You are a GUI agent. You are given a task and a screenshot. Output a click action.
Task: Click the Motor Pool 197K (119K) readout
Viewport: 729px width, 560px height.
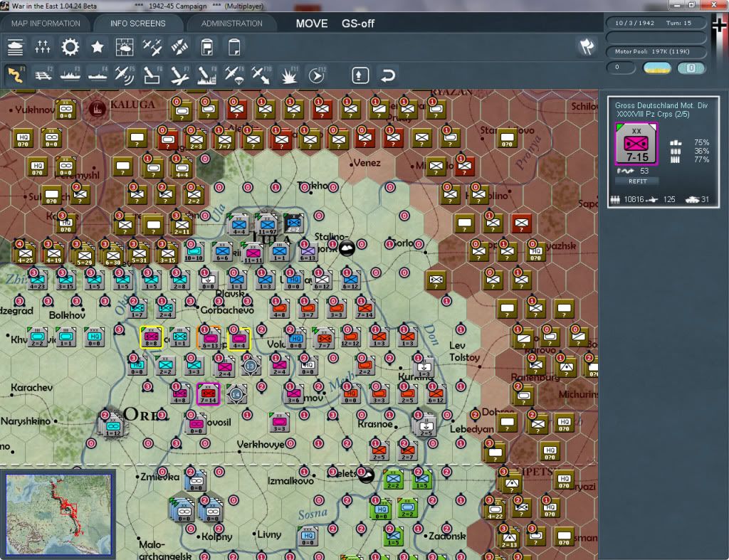pos(656,51)
